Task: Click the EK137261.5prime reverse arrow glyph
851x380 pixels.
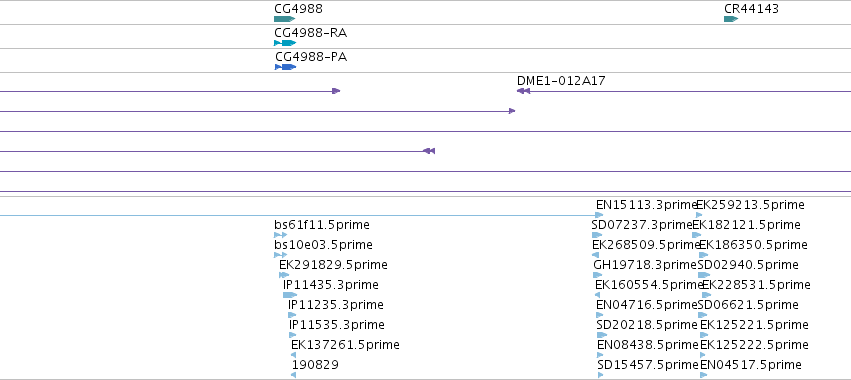Action: point(294,355)
